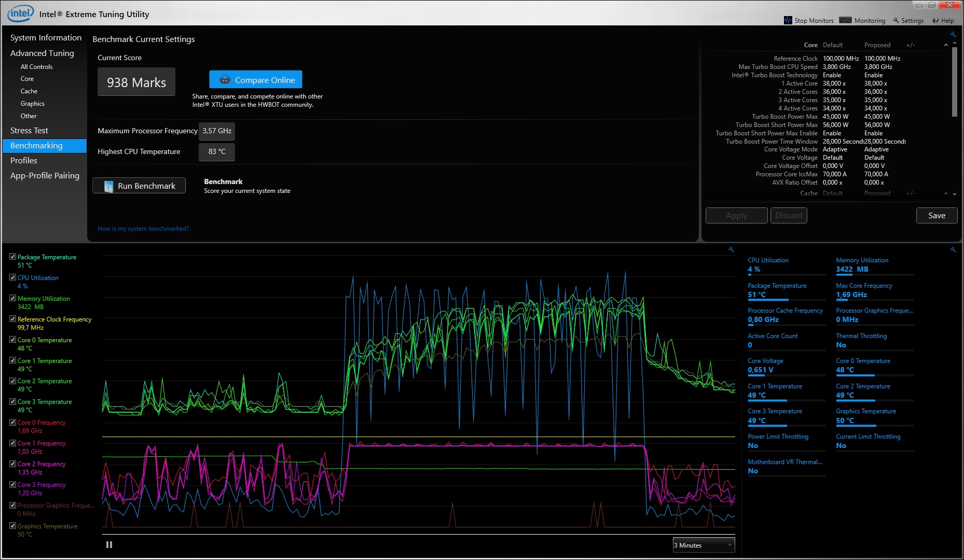Image resolution: width=964 pixels, height=560 pixels.
Task: Open 'How is my system benchmarked?' link
Action: pos(143,229)
